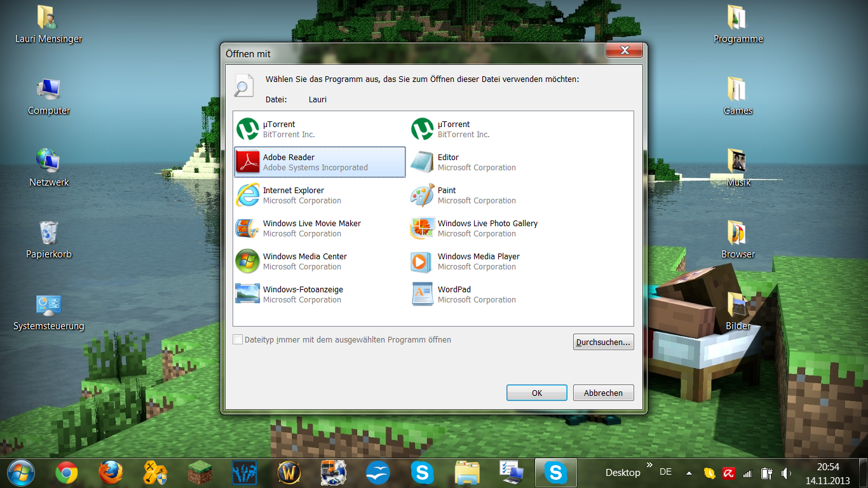Image resolution: width=868 pixels, height=488 pixels.
Task: Click the Avira red umbrella tray icon
Action: (729, 473)
